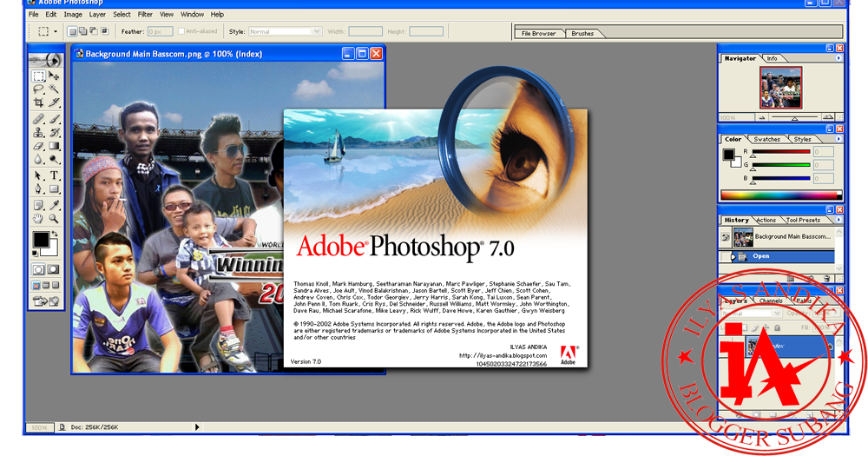The width and height of the screenshot is (868, 456).
Task: Select the Blur tool
Action: [x=39, y=160]
